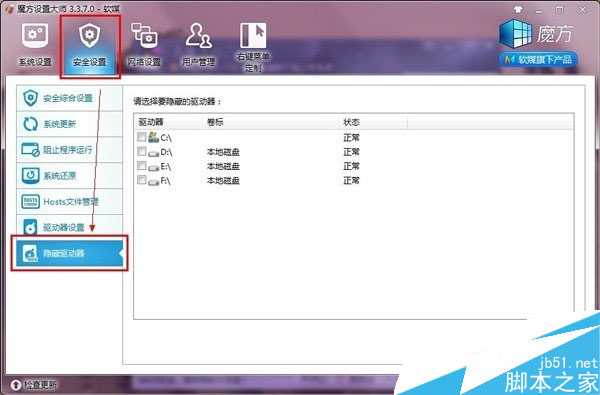Select 驱动器设置 in the sidebar
The height and width of the screenshot is (395, 600).
(x=69, y=227)
